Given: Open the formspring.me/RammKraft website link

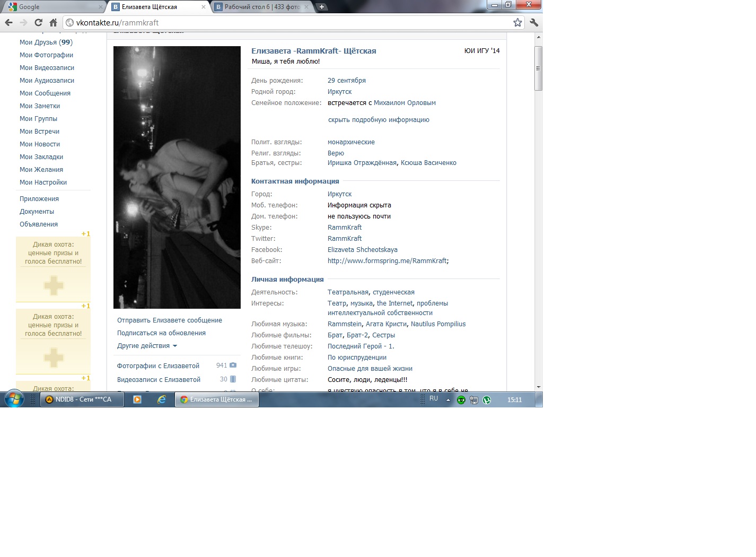Looking at the screenshot, I should (387, 261).
